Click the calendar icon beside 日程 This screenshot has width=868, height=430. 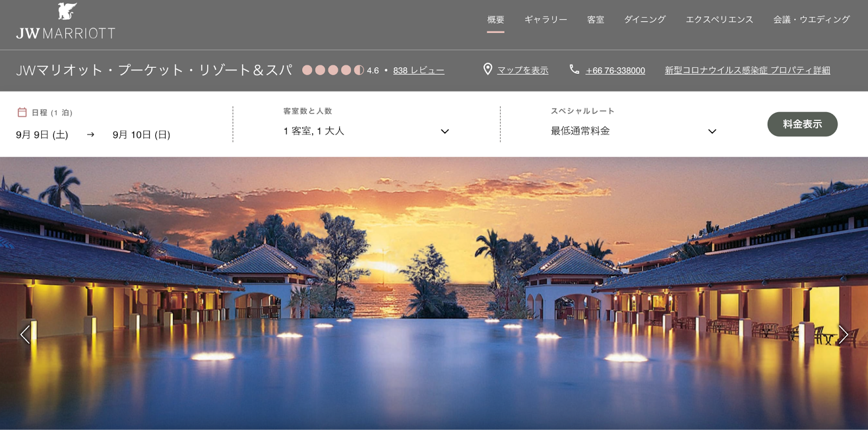tap(22, 112)
